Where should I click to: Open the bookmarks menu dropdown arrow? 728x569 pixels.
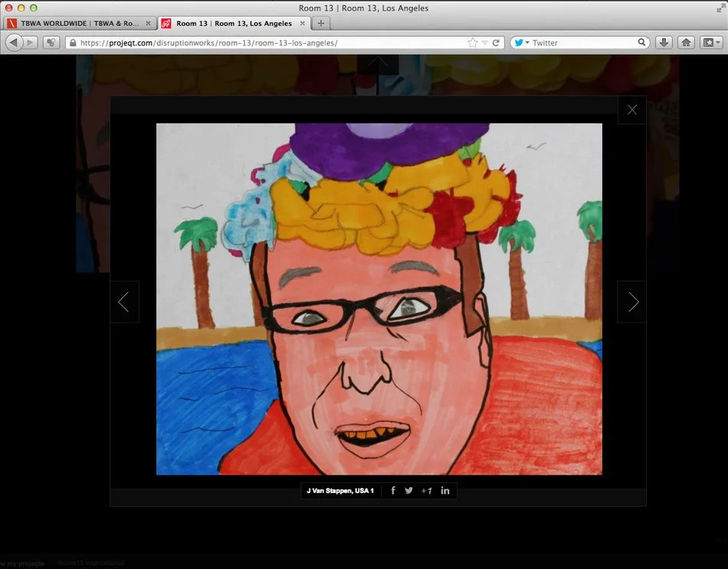(717, 42)
